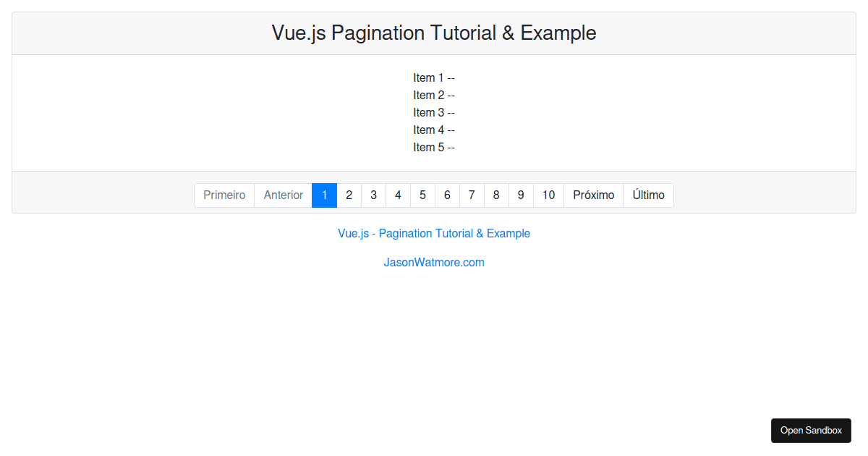The image size is (868, 456).
Task: Click the Item 1 list entry
Action: pos(434,77)
